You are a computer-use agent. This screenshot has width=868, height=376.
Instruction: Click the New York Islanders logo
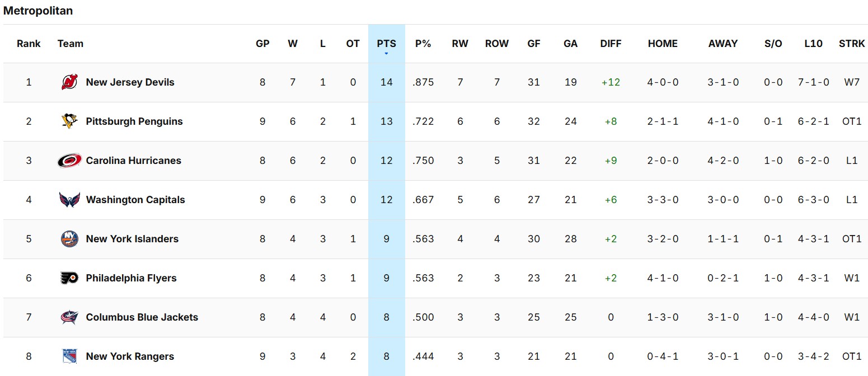coord(69,239)
